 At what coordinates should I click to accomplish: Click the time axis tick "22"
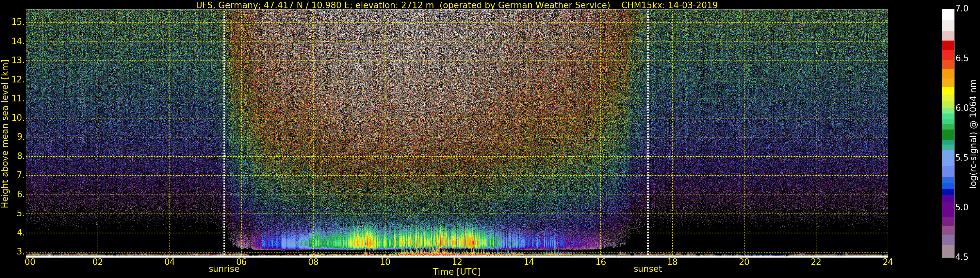tap(816, 262)
